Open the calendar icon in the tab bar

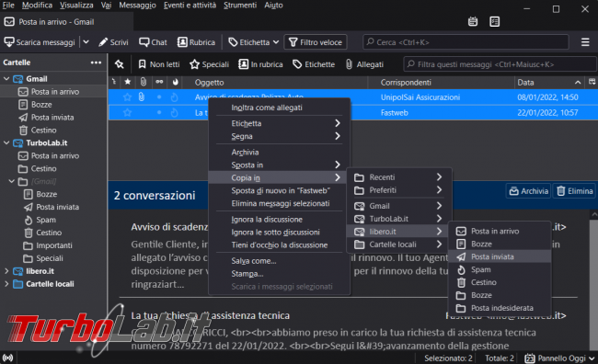click(x=473, y=22)
